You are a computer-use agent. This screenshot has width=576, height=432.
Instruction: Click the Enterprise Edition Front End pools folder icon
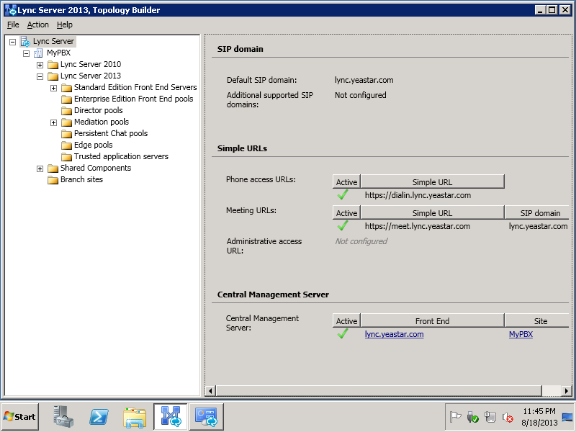pyautogui.click(x=66, y=99)
